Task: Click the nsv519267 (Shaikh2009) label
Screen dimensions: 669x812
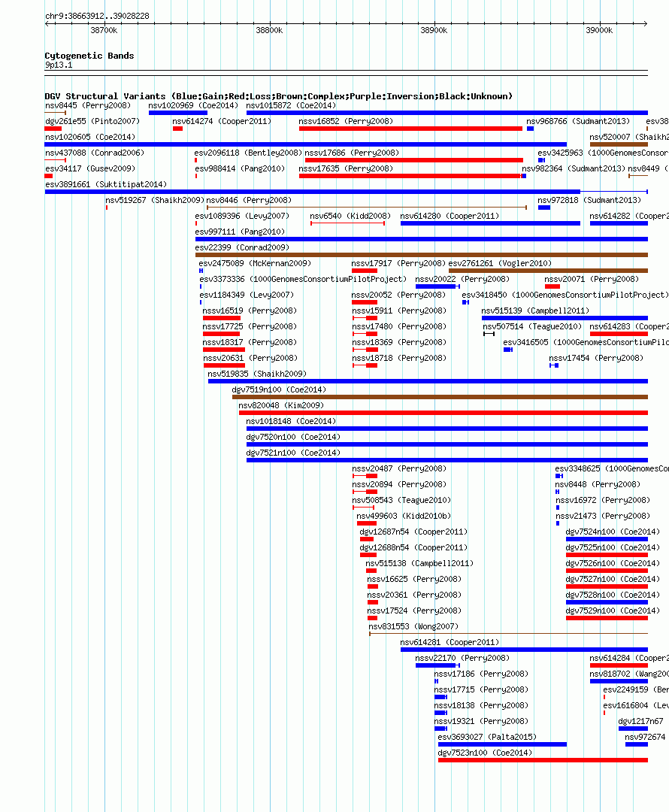Action: (155, 201)
